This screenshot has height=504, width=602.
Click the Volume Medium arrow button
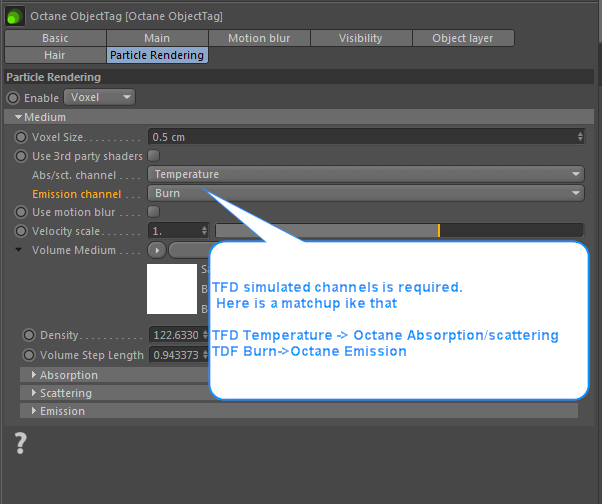click(157, 250)
